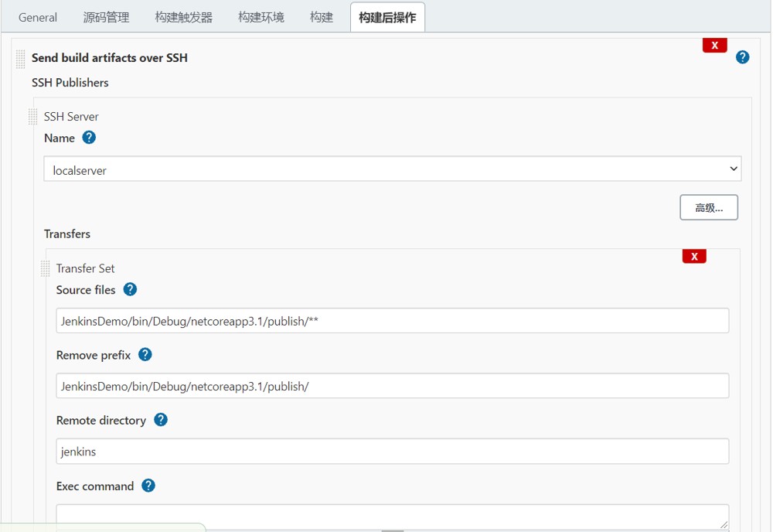Open help icon next to Source files
The image size is (773, 532).
[x=130, y=289]
